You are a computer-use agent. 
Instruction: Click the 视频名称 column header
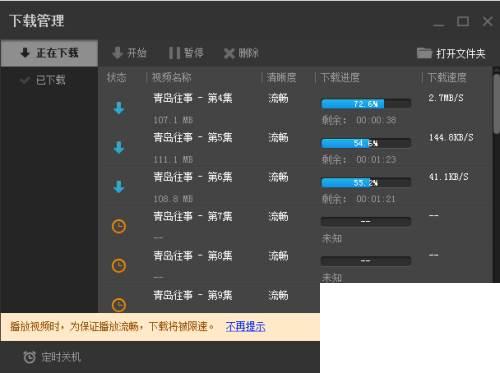(x=171, y=77)
